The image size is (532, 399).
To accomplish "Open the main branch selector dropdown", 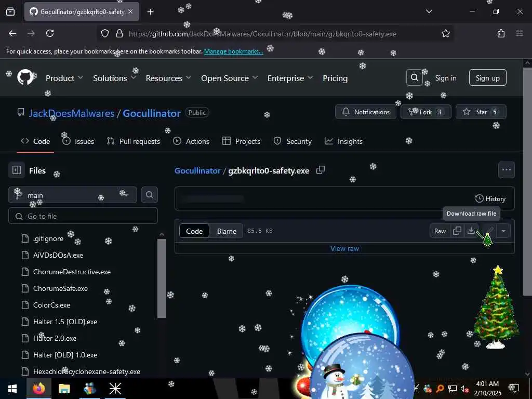I will [x=73, y=195].
